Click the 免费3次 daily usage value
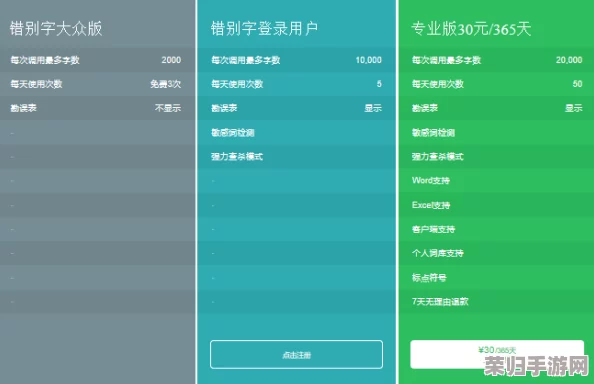This screenshot has height=384, width=594. point(166,84)
